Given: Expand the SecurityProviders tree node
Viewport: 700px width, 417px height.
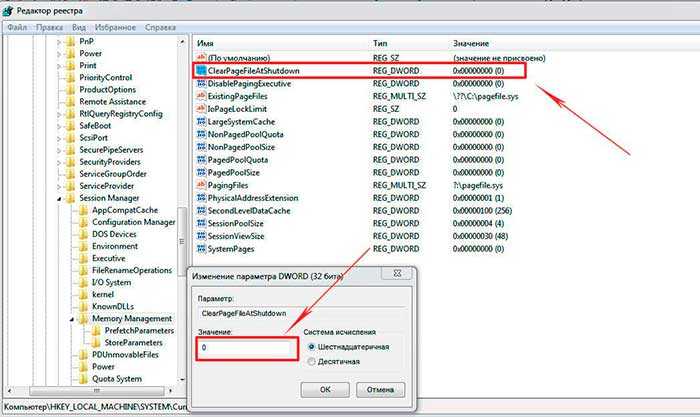Looking at the screenshot, I should 59,163.
